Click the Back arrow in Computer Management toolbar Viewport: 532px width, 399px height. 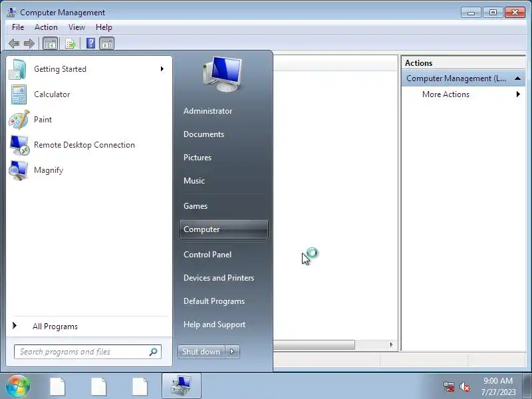click(x=14, y=43)
